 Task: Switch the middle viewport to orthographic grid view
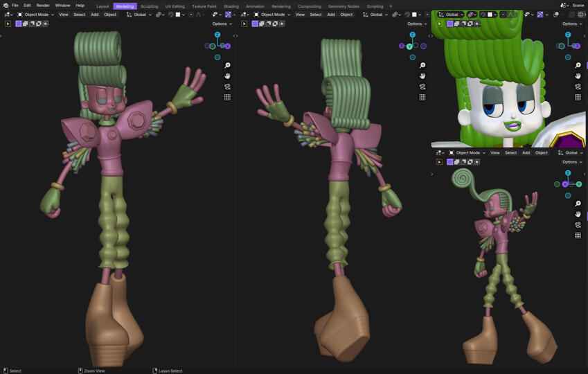coord(422,97)
